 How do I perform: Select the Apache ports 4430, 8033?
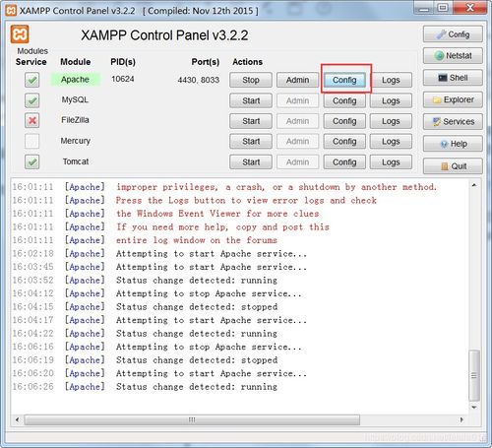(199, 80)
